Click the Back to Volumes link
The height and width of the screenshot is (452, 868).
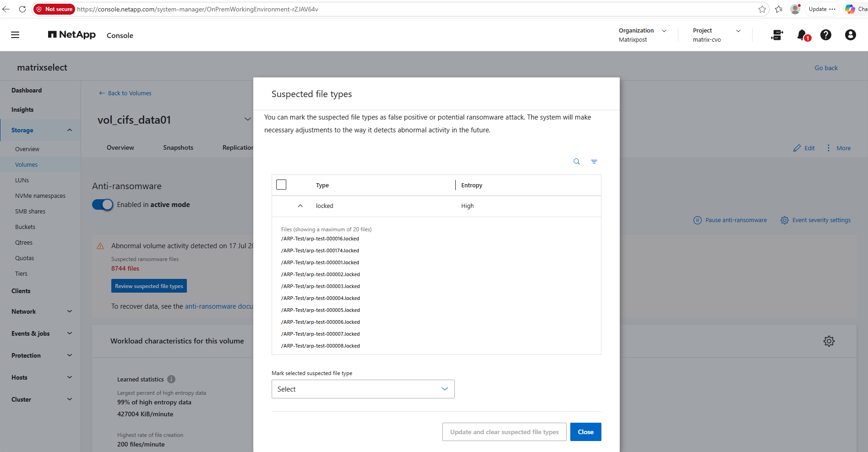125,93
